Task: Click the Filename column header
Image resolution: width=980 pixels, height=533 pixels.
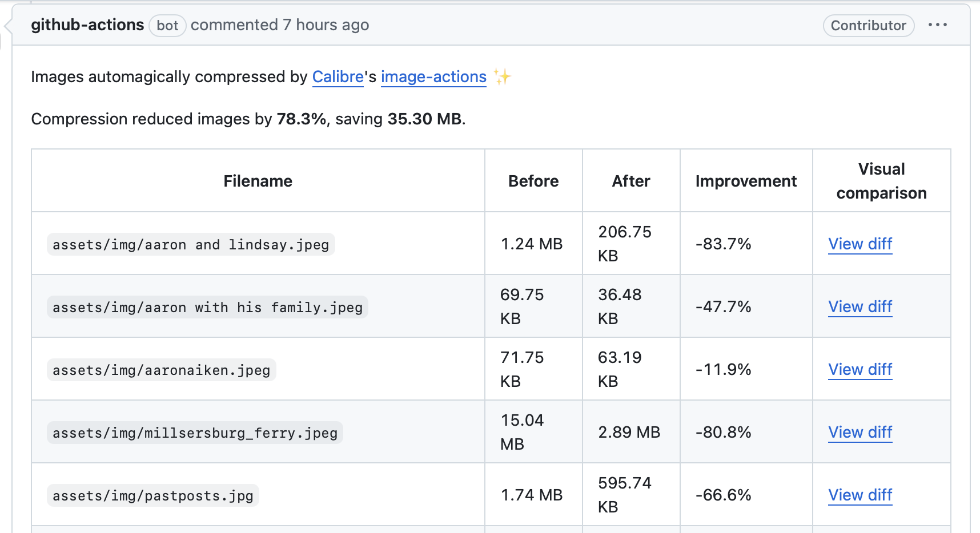Action: (258, 181)
